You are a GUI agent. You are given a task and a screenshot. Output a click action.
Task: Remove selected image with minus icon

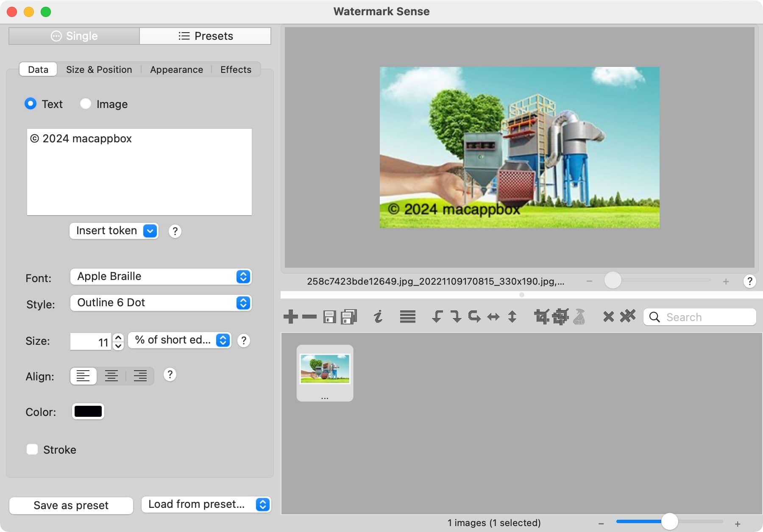309,316
